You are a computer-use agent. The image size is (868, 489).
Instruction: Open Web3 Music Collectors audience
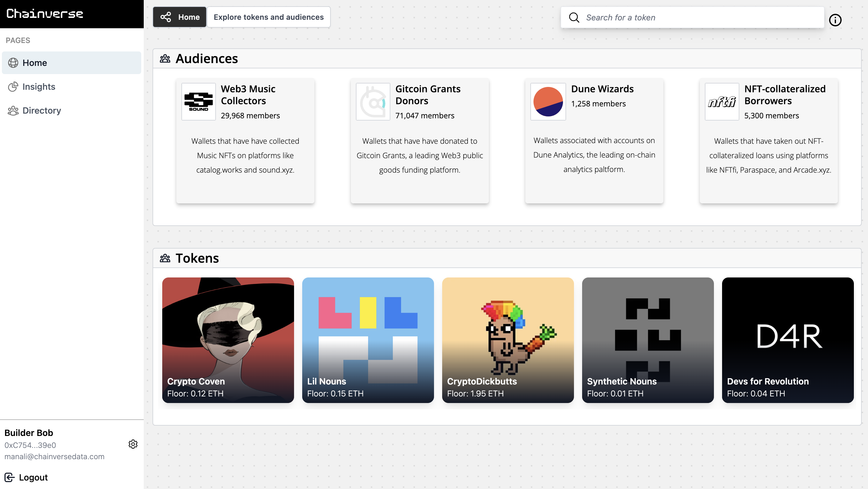pos(245,141)
